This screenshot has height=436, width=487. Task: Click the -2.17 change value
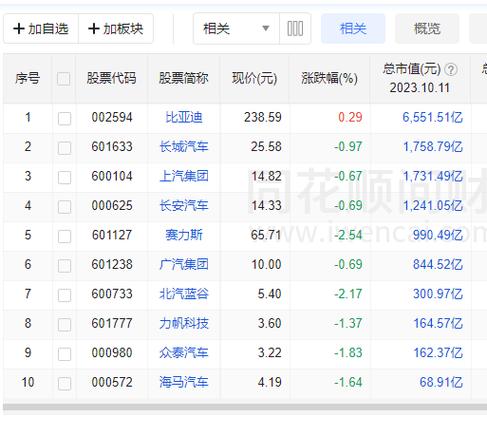point(348,294)
